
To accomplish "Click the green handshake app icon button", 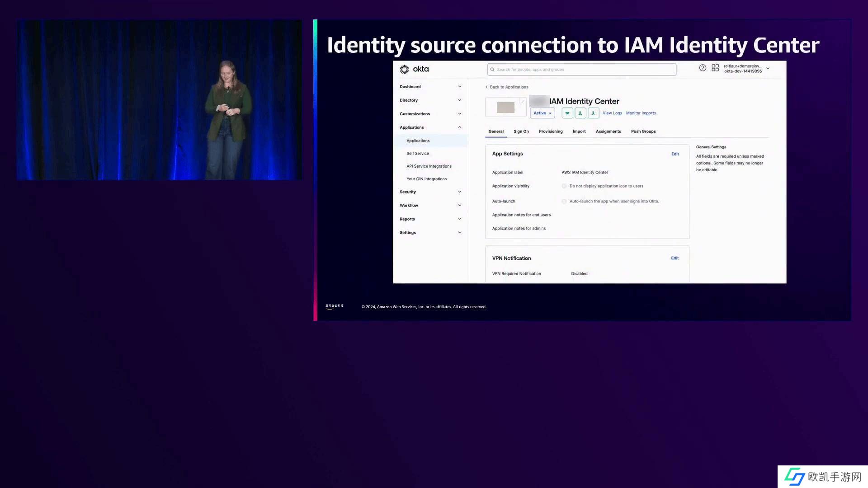I will coord(567,113).
